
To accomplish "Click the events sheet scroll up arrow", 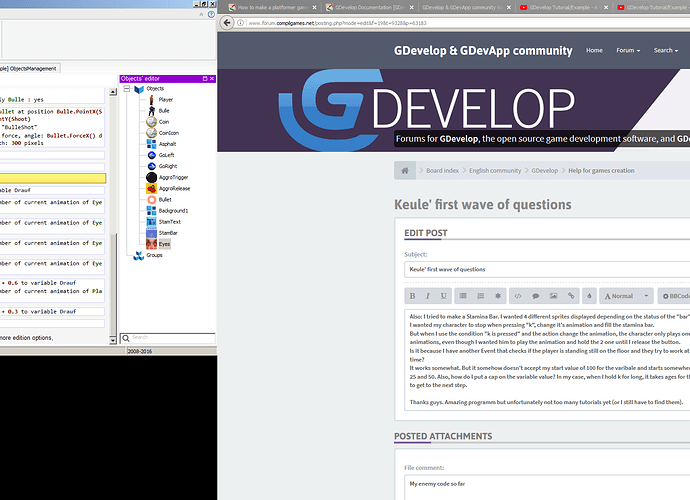I will point(113,92).
